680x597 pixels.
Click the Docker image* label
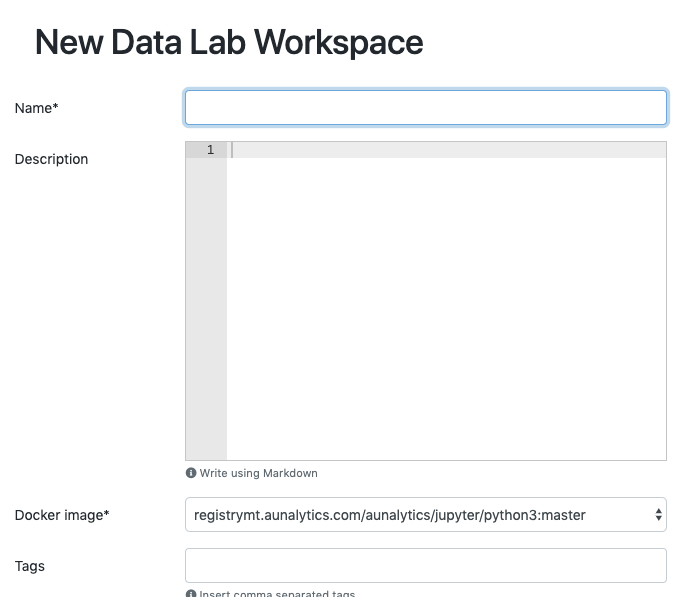pyautogui.click(x=62, y=515)
